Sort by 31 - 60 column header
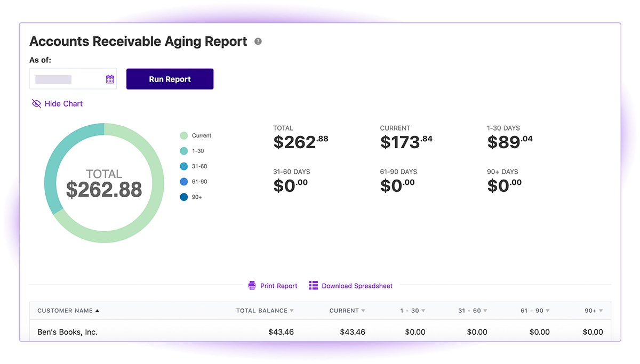640x364 pixels. (x=473, y=311)
